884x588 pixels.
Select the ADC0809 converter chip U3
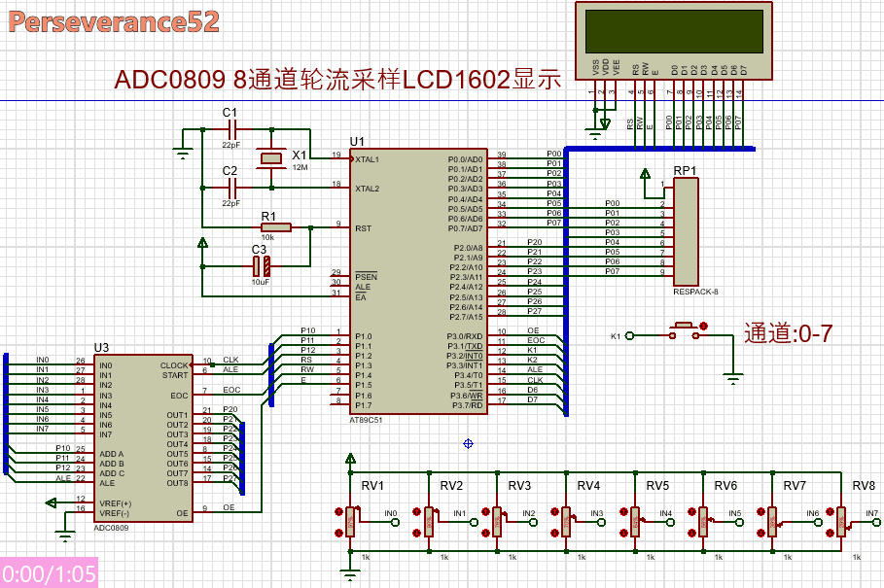pyautogui.click(x=144, y=437)
